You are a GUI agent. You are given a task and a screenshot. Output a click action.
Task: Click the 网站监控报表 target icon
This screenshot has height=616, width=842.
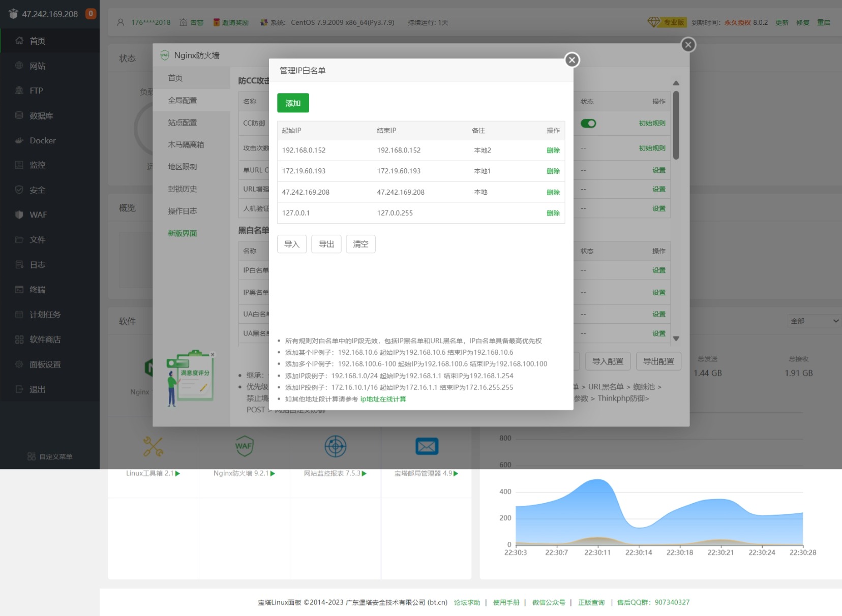click(x=336, y=446)
